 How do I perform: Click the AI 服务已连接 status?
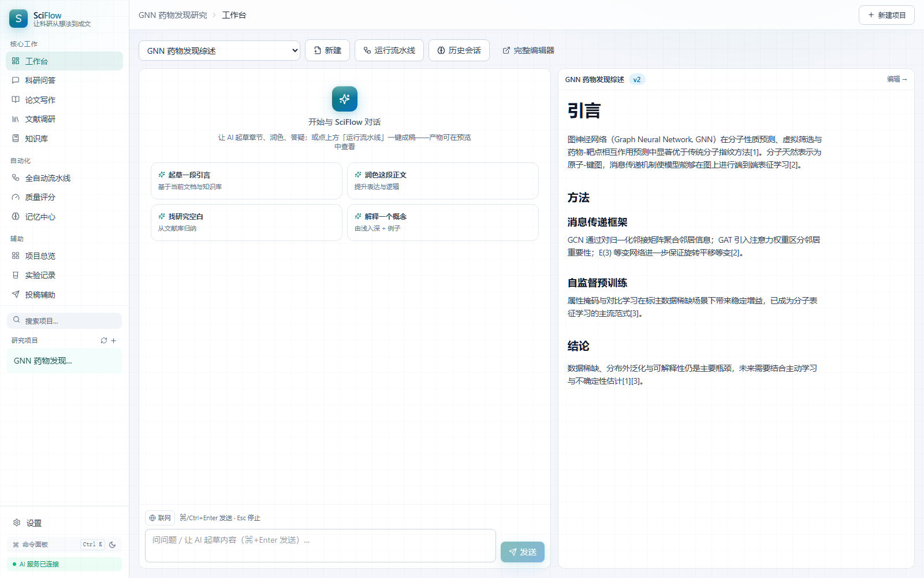(x=64, y=564)
